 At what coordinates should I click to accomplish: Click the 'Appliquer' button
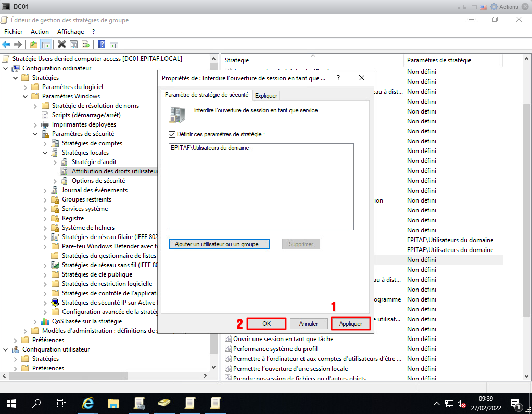(350, 323)
